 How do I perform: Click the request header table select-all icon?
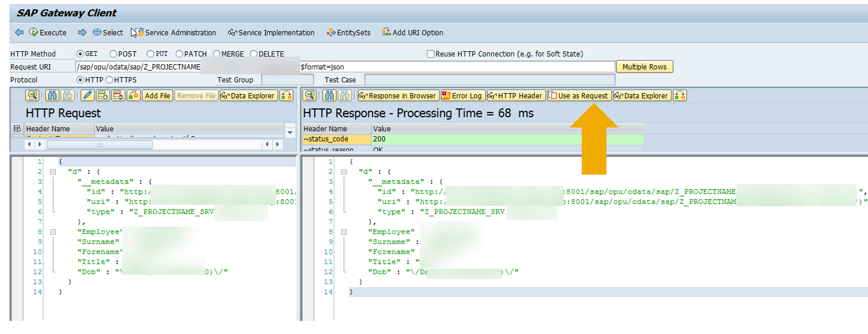click(x=17, y=129)
